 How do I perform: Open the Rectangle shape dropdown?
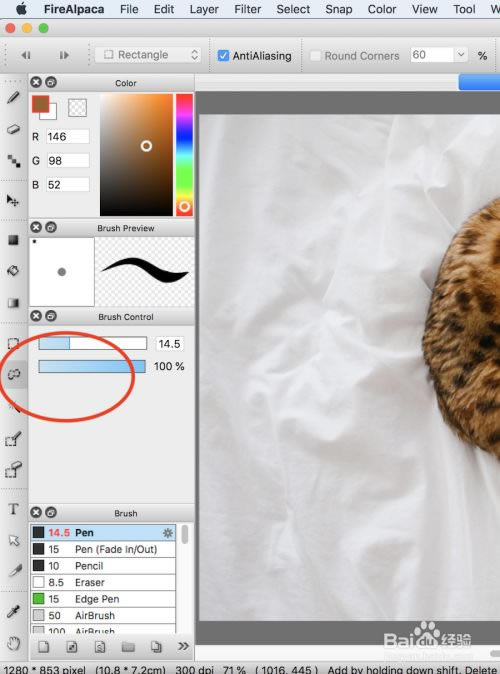[148, 55]
